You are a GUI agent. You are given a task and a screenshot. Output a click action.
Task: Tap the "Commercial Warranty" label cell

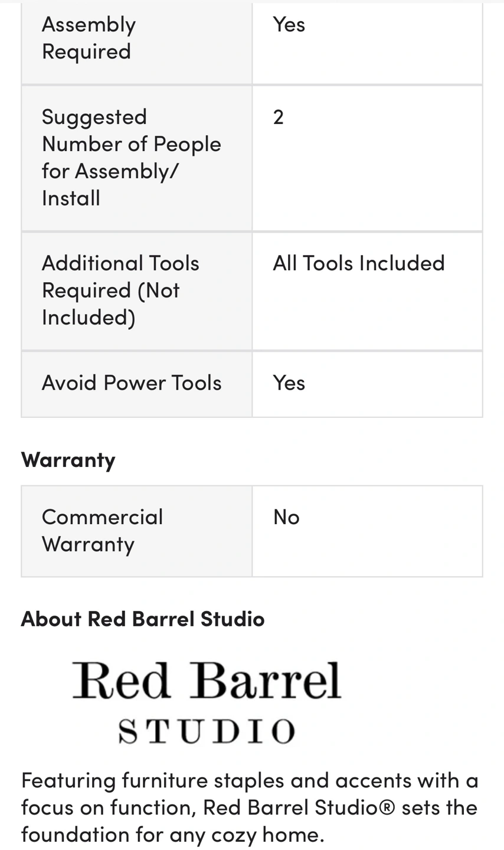[x=102, y=530]
